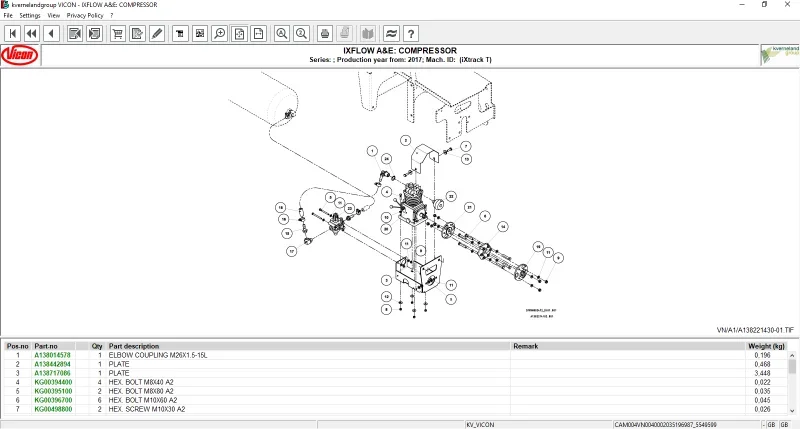The image size is (800, 429).
Task: Click fit page to window icon
Action: tap(239, 34)
